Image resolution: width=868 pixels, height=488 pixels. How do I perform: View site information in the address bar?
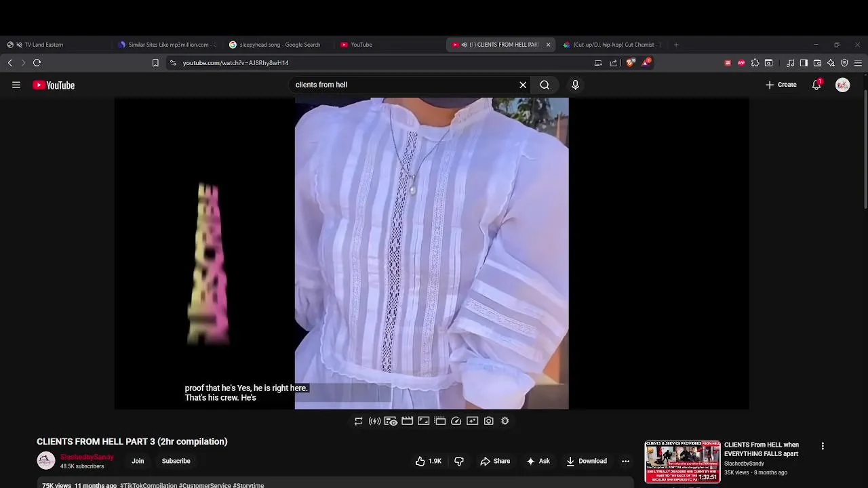tap(173, 63)
